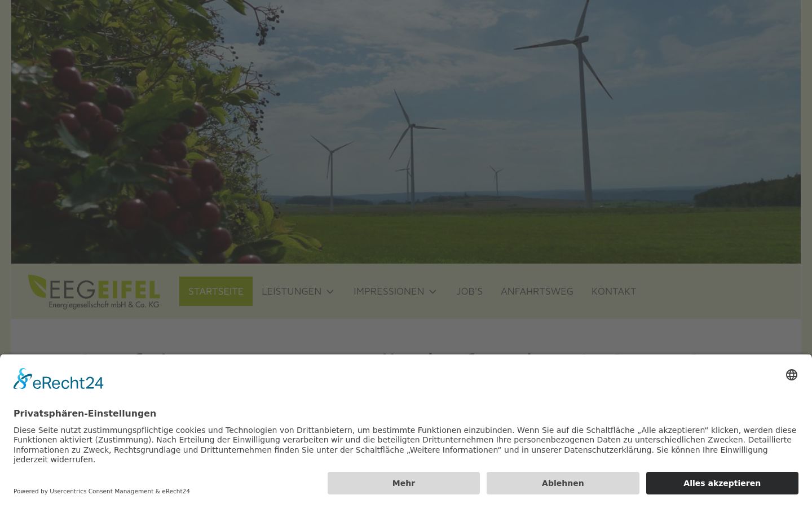The width and height of the screenshot is (812, 508).
Task: Click the Mehr button
Action: (404, 483)
